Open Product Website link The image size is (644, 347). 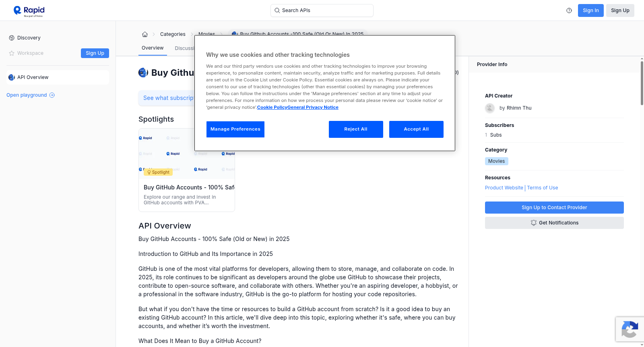pos(504,188)
